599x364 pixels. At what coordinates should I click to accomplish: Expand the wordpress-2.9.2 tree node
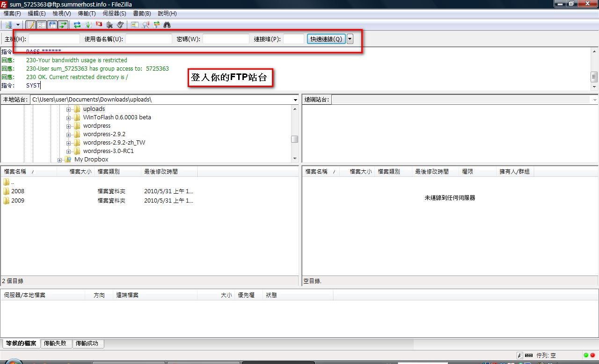pyautogui.click(x=68, y=134)
